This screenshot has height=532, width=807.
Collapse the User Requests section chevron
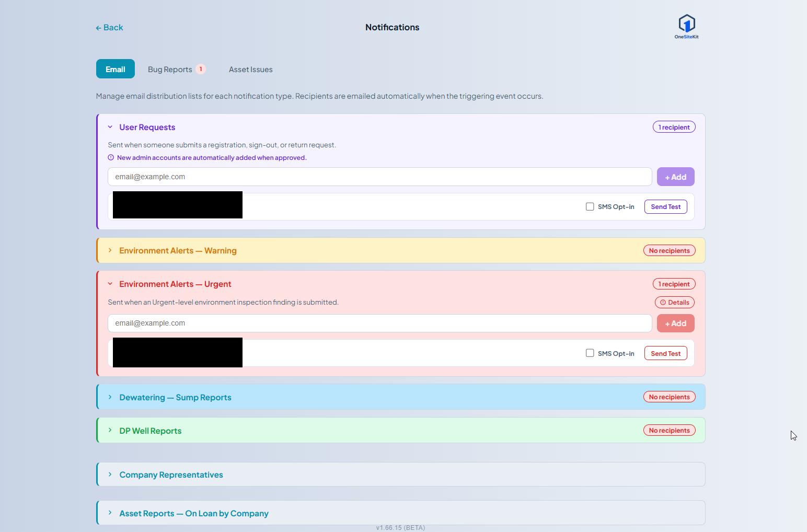[x=110, y=127]
